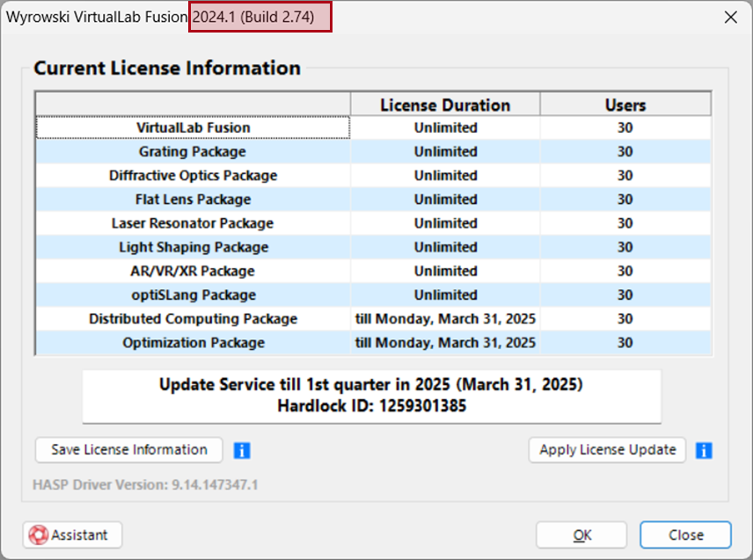
Task: Click Distributed Computing license expiry date
Action: pos(445,318)
